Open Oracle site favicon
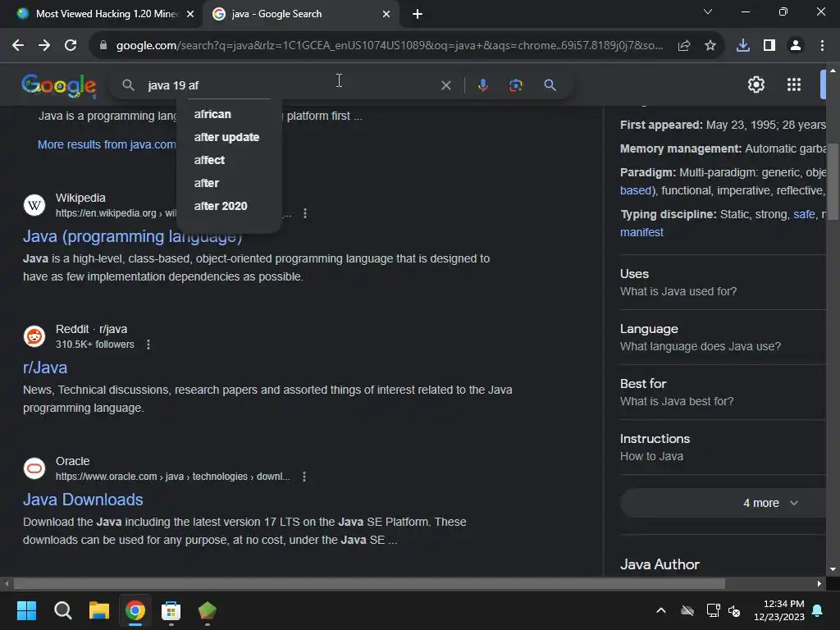The height and width of the screenshot is (630, 840). pyautogui.click(x=34, y=468)
